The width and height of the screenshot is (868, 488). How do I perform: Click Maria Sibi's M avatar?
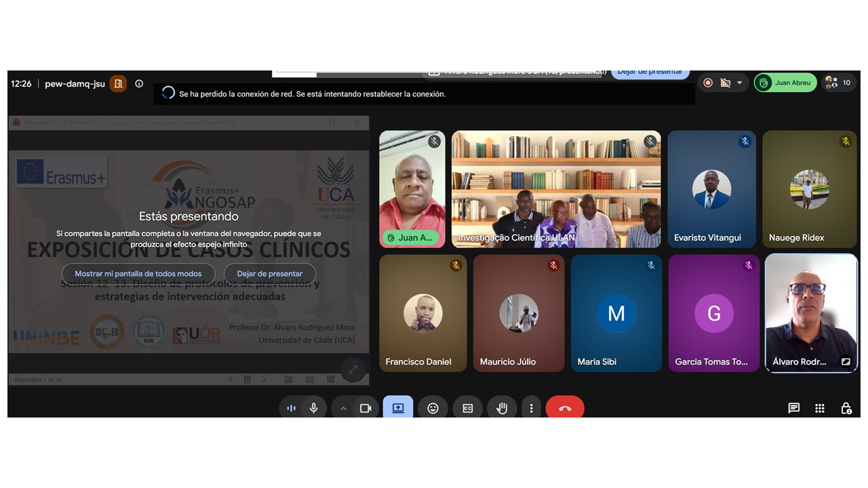[x=616, y=313]
